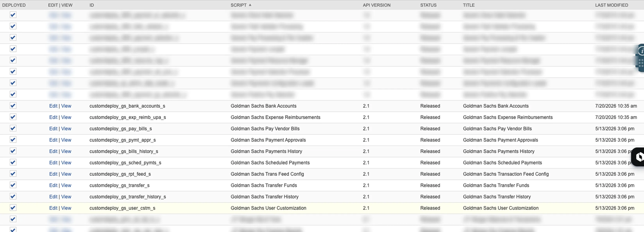Sort by the ID column header

(91, 5)
